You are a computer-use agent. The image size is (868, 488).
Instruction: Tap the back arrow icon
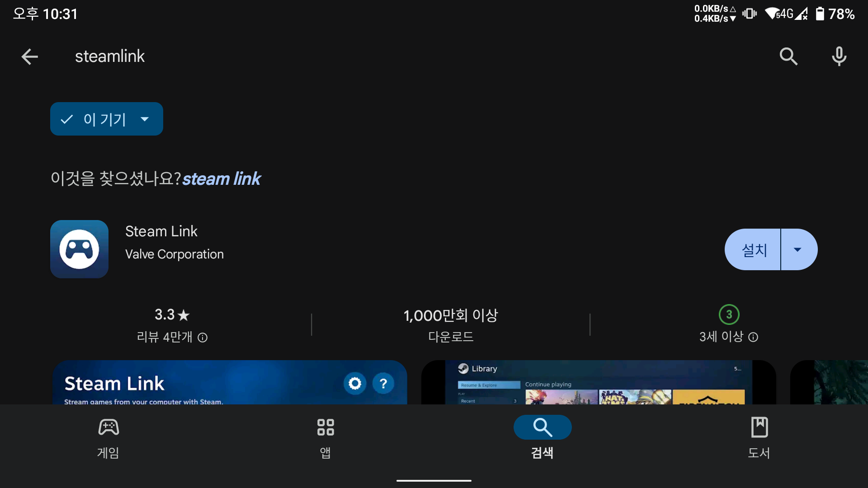[30, 56]
